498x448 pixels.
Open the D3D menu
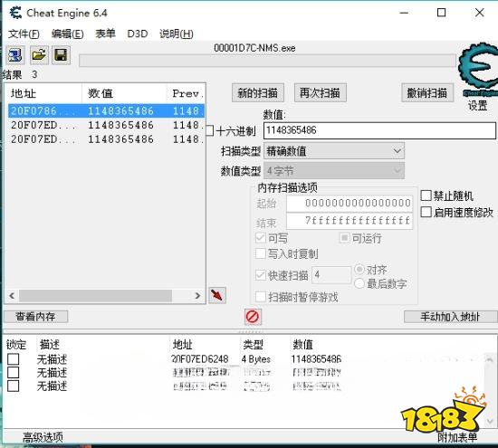pos(138,33)
